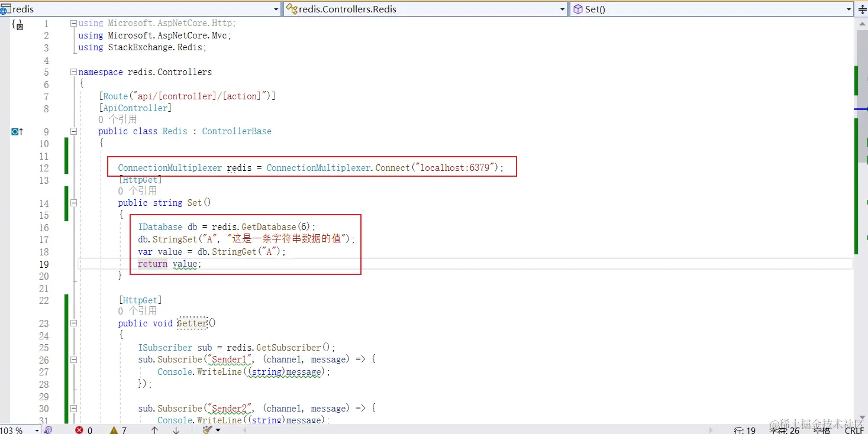
Task: Click the Getter method name on line 23
Action: coord(192,323)
